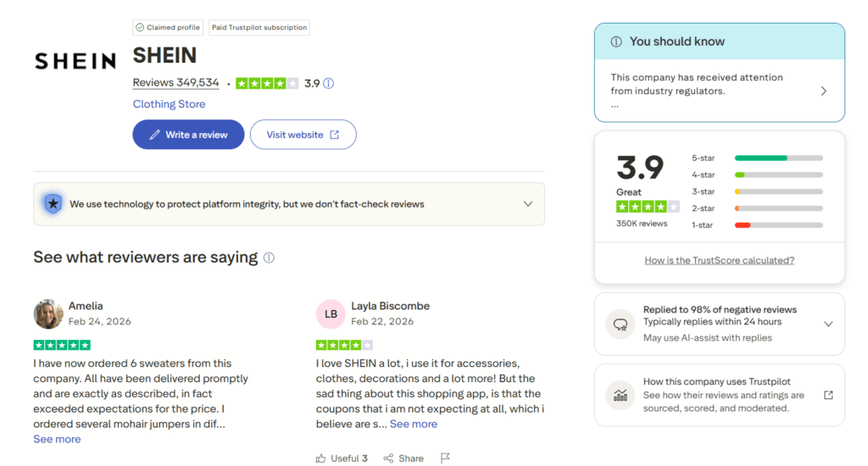The image size is (868, 466).
Task: Open the You should know regulator notice
Action: pos(823,91)
